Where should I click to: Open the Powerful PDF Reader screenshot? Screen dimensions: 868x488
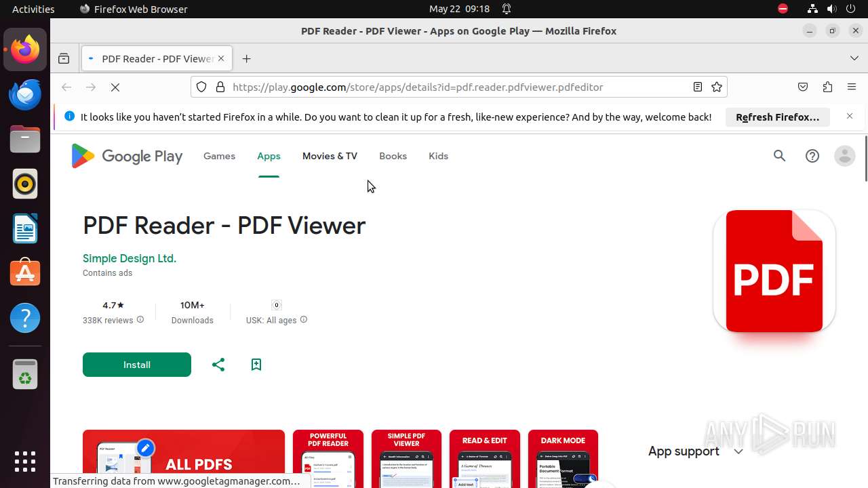pos(328,459)
